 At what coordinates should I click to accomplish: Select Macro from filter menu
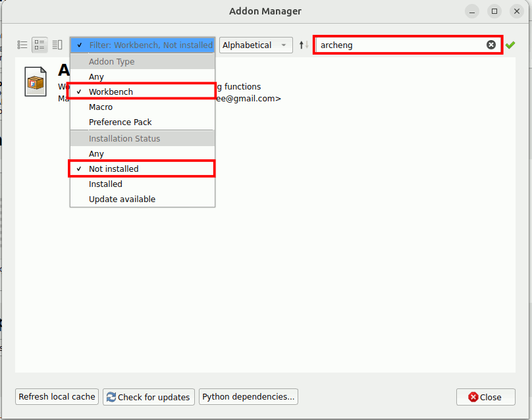(x=101, y=107)
